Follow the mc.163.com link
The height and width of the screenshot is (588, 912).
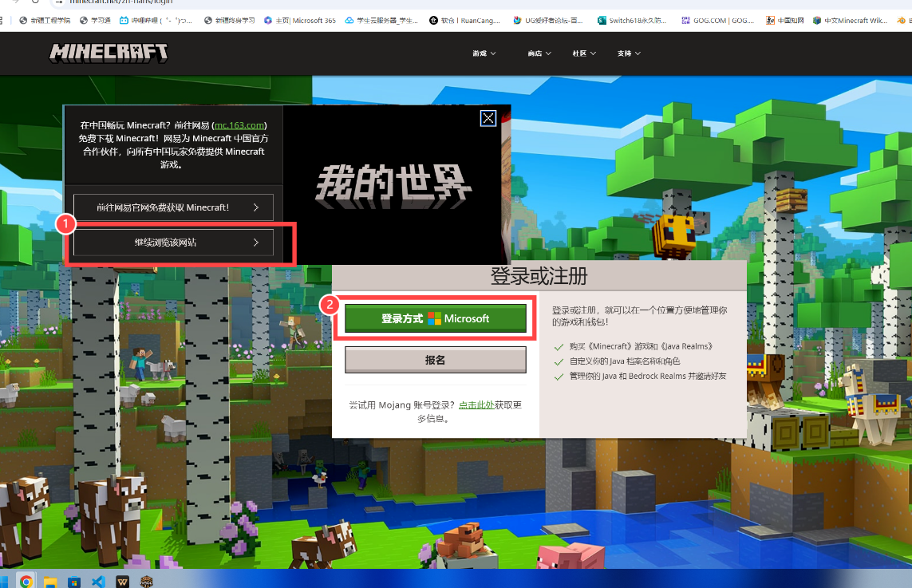(239, 125)
